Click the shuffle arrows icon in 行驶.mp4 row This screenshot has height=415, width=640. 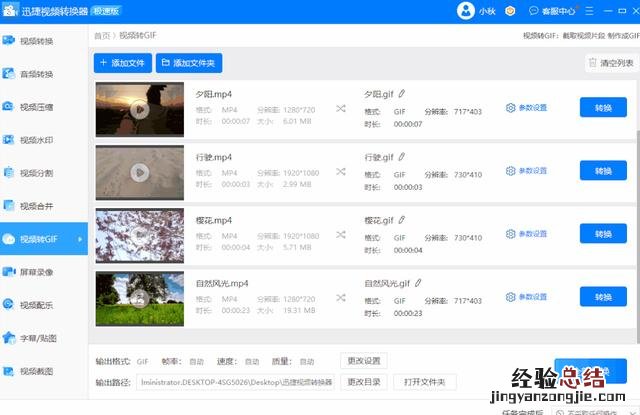tap(340, 171)
